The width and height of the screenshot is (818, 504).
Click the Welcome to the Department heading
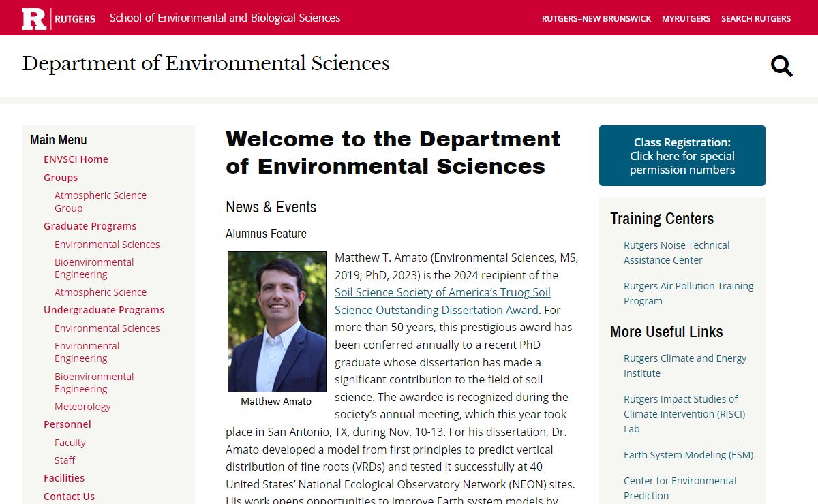[393, 153]
